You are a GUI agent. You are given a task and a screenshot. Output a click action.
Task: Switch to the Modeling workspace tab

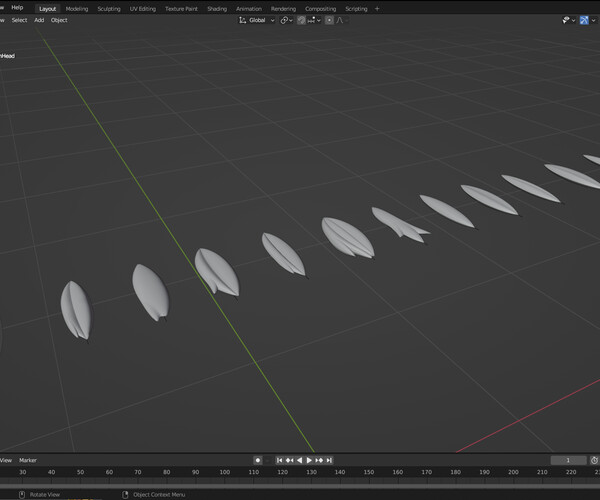[x=77, y=8]
